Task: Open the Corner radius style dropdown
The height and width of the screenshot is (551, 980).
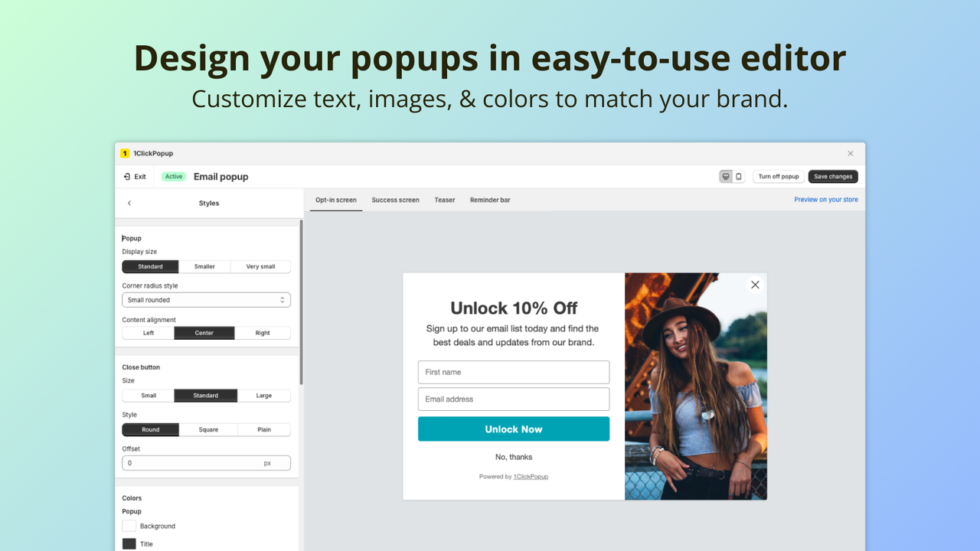Action: point(206,299)
